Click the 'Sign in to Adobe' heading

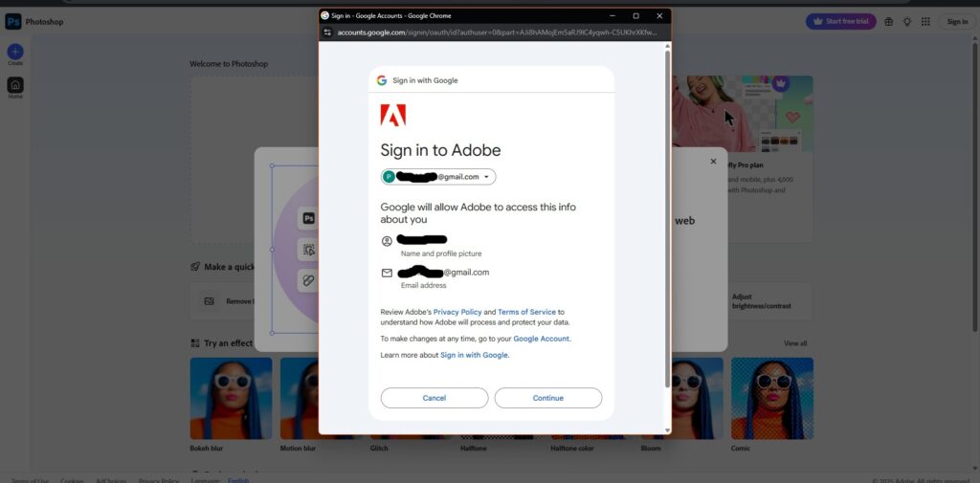tap(440, 150)
